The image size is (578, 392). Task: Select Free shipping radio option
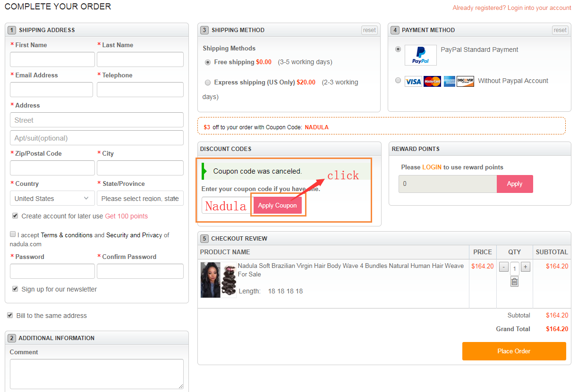[x=208, y=62]
